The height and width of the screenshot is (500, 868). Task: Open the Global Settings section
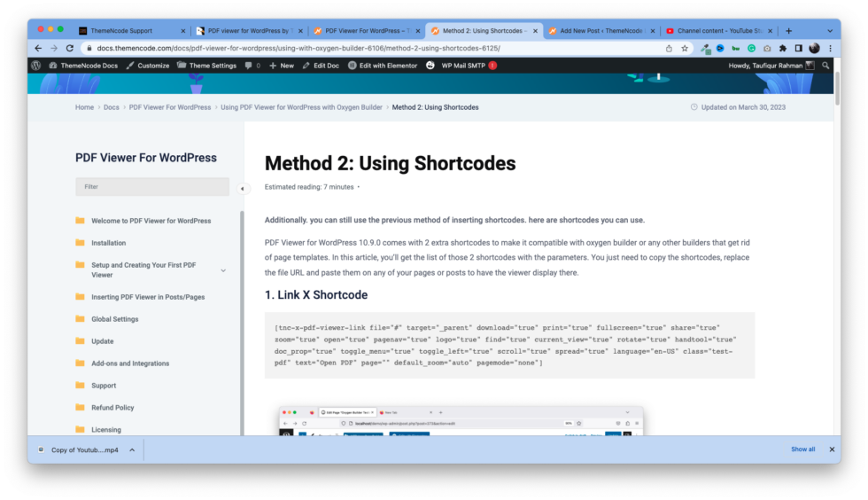(114, 319)
